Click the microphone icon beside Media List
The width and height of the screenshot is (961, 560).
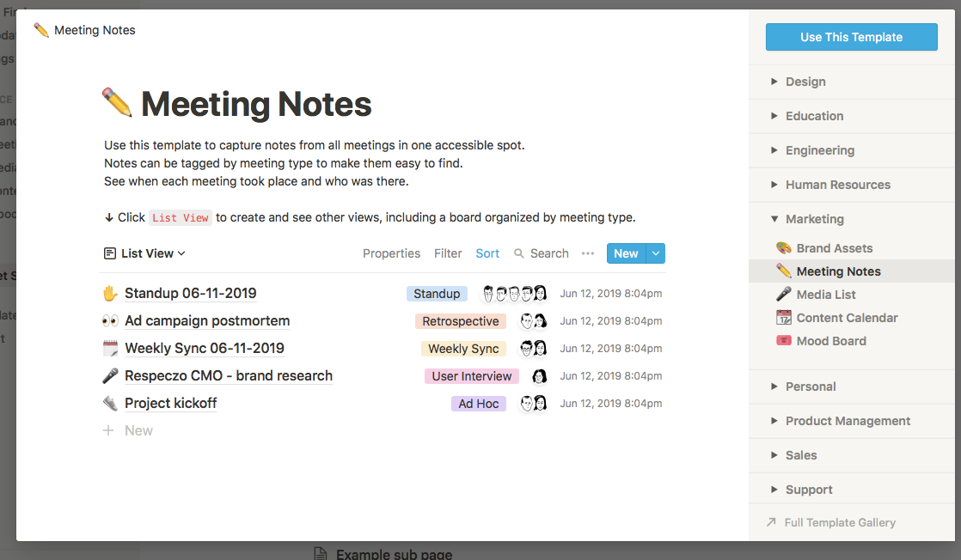pos(783,295)
